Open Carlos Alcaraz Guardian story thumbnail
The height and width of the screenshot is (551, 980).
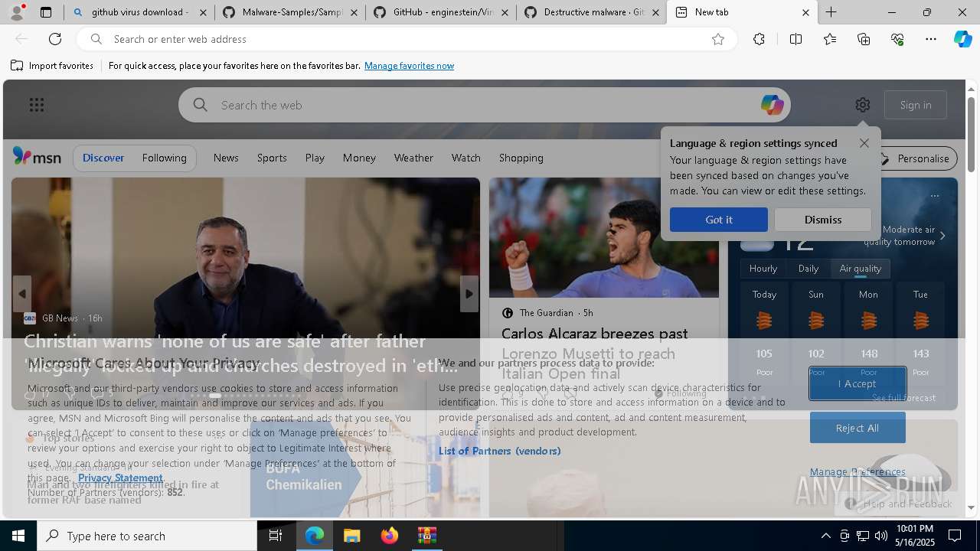coord(603,237)
